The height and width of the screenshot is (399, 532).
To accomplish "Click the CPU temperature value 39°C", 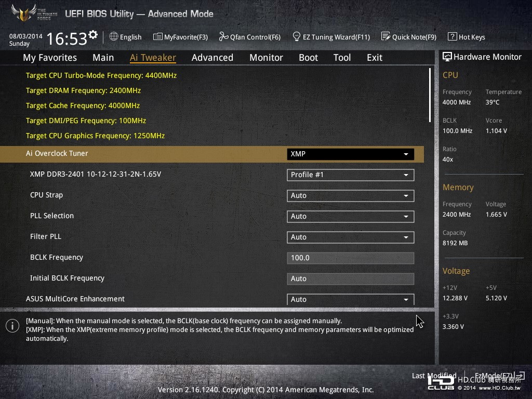I will [493, 102].
